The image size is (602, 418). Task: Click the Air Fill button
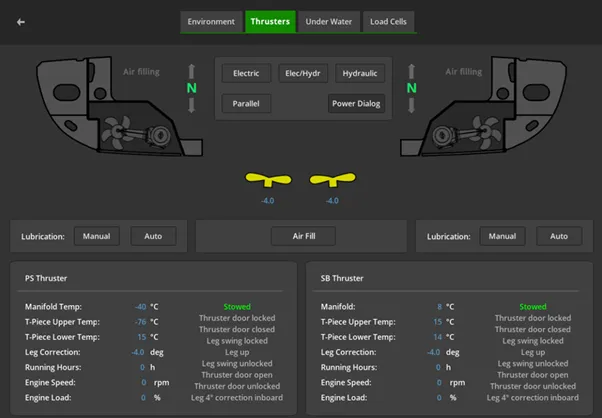(304, 236)
